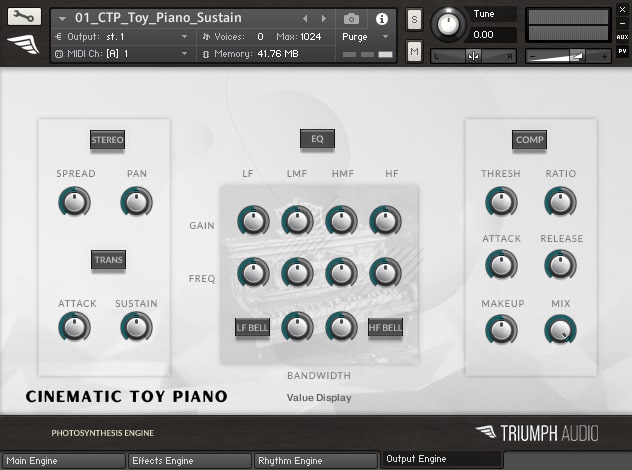Screen dimensions: 632x470
Task: Mute the instrument with M button
Action: (414, 52)
